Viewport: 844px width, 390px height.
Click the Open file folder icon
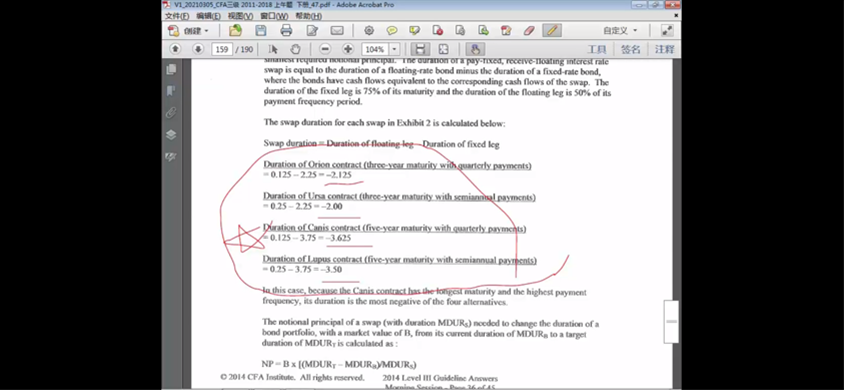point(235,31)
